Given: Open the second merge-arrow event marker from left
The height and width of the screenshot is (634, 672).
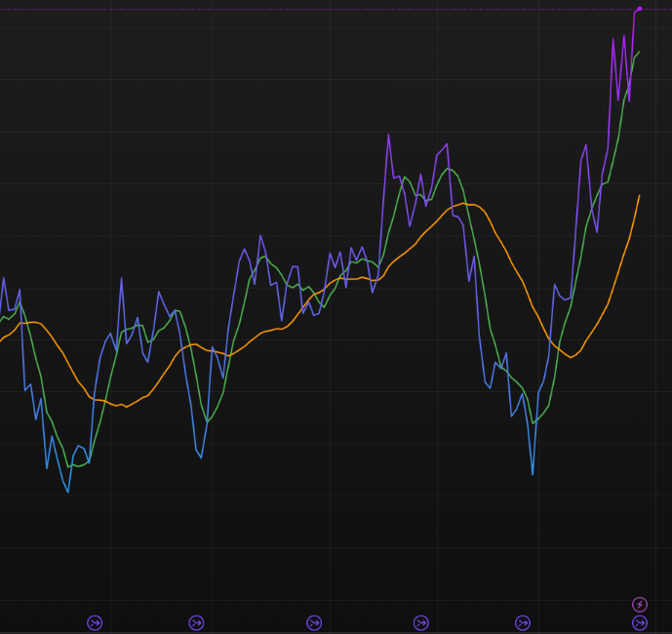Looking at the screenshot, I should [196, 623].
